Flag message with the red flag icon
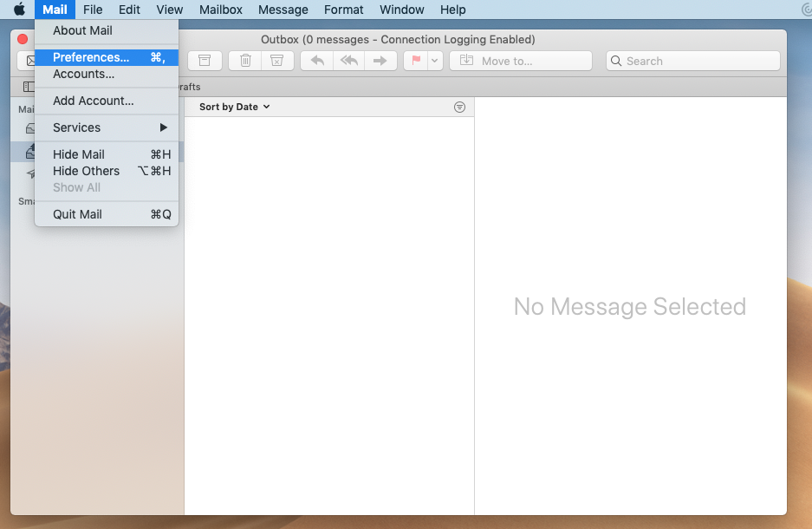This screenshot has height=529, width=812. (x=416, y=61)
